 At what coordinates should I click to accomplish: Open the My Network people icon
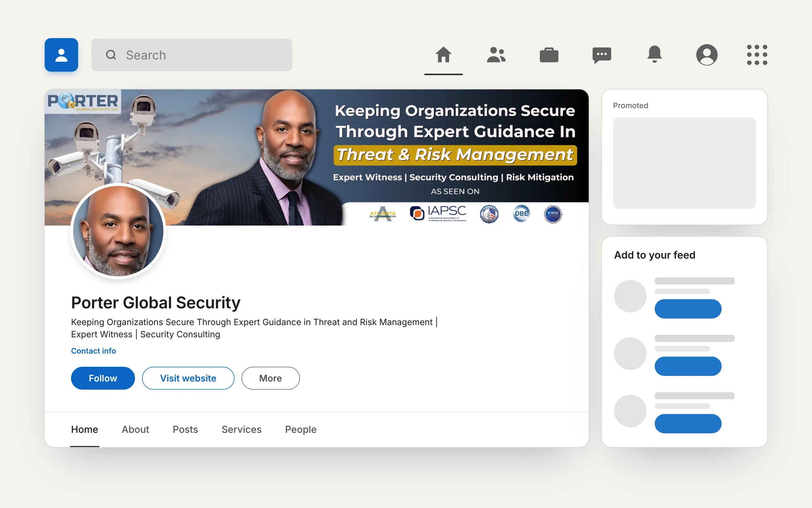(496, 55)
